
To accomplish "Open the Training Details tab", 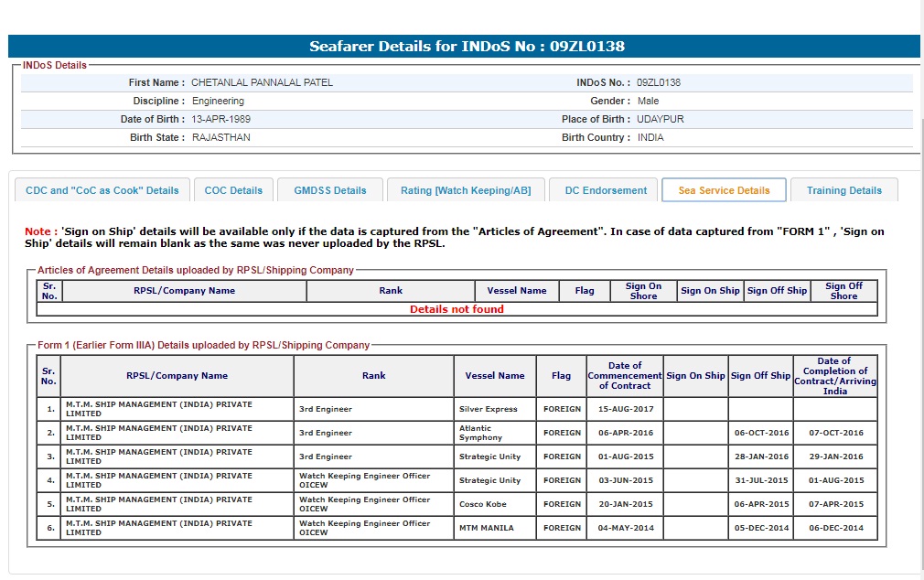I will coord(843,190).
